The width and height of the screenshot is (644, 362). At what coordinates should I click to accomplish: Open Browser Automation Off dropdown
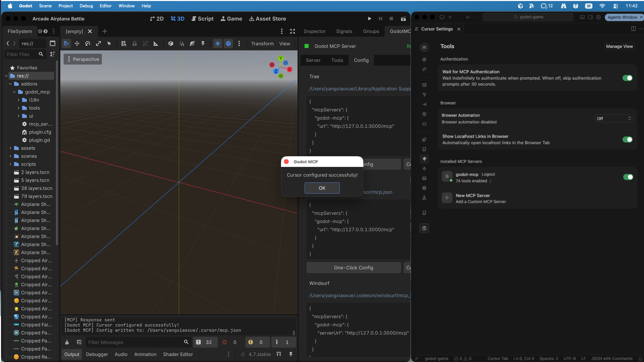pyautogui.click(x=614, y=118)
